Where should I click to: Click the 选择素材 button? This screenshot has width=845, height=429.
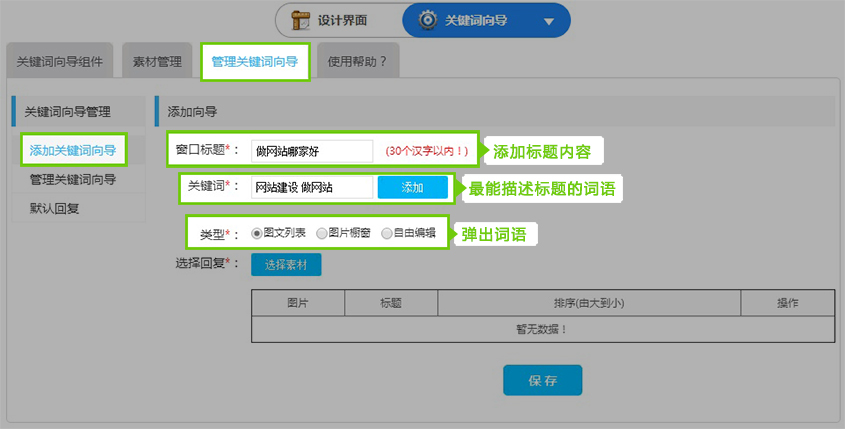click(x=286, y=264)
